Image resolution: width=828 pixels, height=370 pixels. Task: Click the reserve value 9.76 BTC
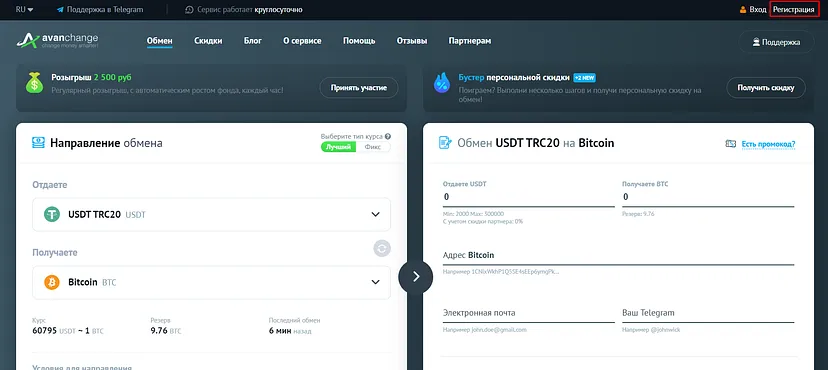165,331
